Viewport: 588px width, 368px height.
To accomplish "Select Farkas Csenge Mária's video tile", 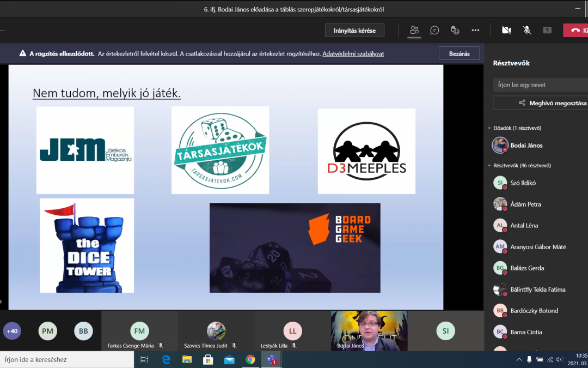I will [x=139, y=331].
